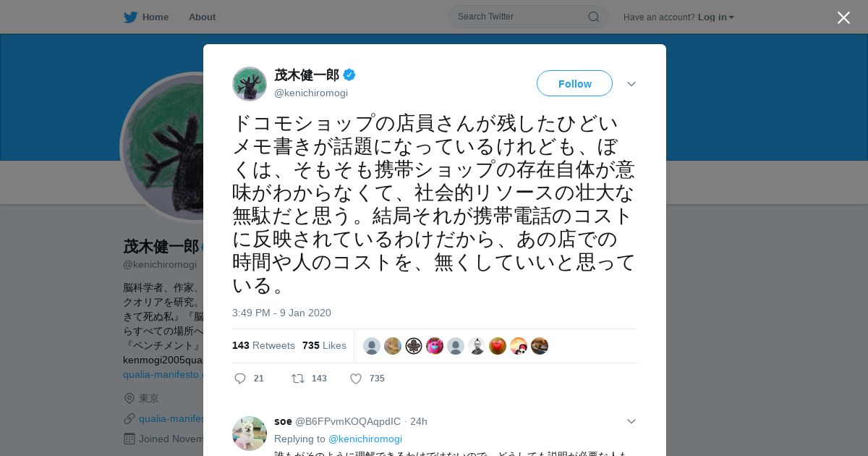Click the blue verified badge
Screen dimensions: 868x456
pos(349,75)
